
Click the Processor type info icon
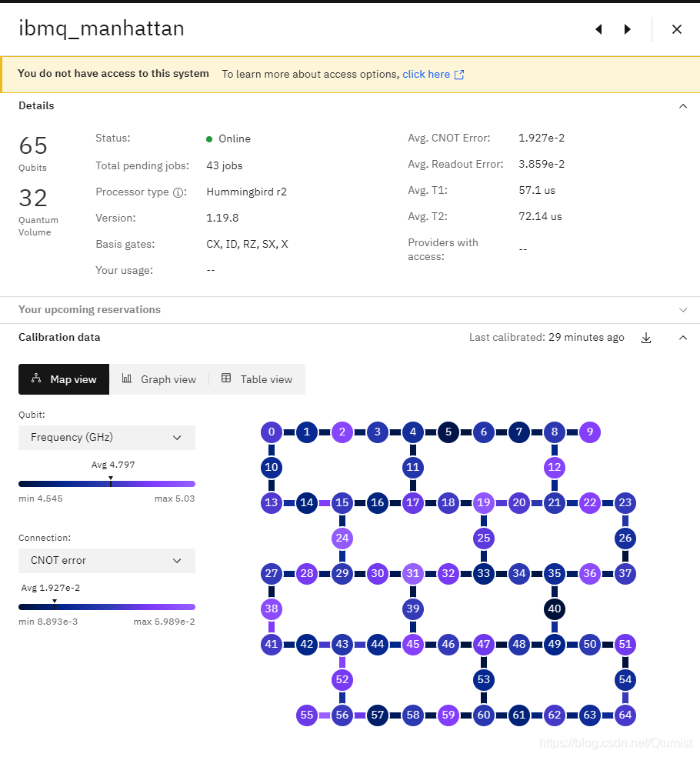click(x=178, y=192)
